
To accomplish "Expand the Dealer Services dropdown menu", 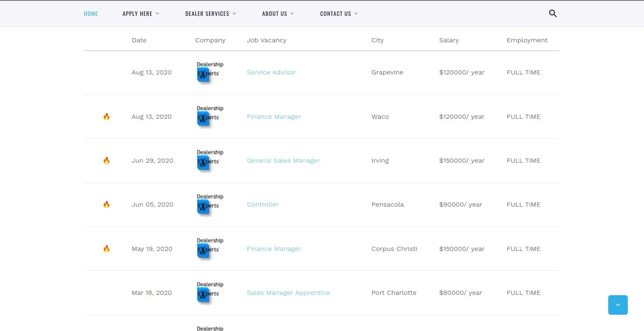I will tap(210, 14).
